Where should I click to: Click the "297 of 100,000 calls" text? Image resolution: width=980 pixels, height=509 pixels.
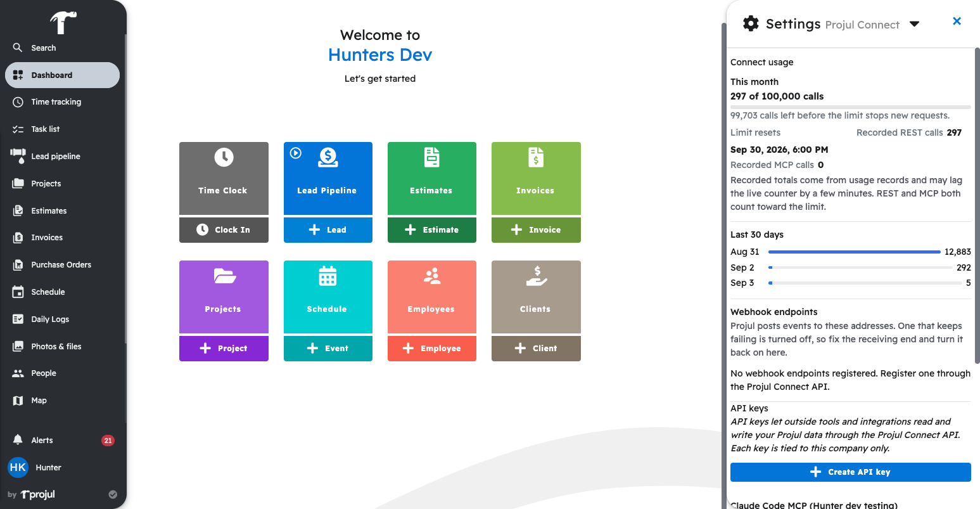(x=777, y=96)
